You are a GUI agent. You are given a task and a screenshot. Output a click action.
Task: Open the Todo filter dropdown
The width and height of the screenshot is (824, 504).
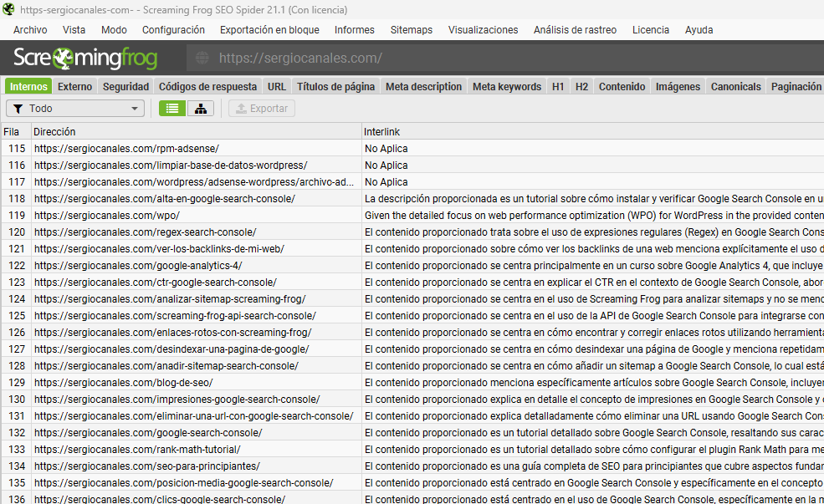point(75,109)
